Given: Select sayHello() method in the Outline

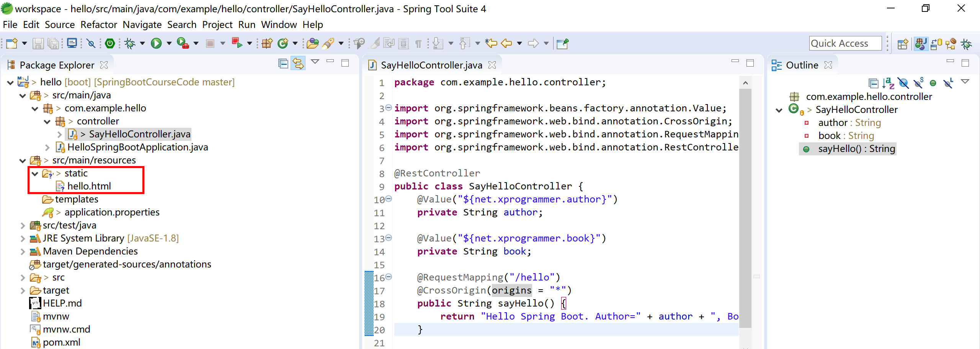Looking at the screenshot, I should click(856, 149).
